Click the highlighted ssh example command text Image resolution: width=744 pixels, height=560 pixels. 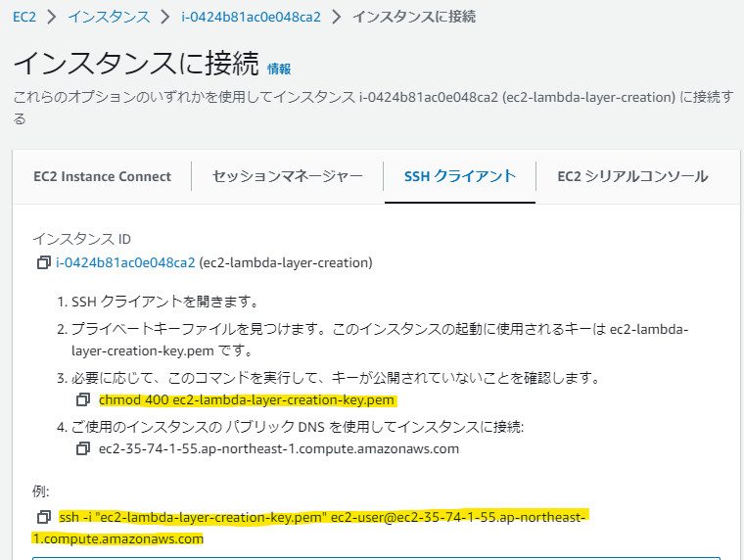pyautogui.click(x=310, y=528)
